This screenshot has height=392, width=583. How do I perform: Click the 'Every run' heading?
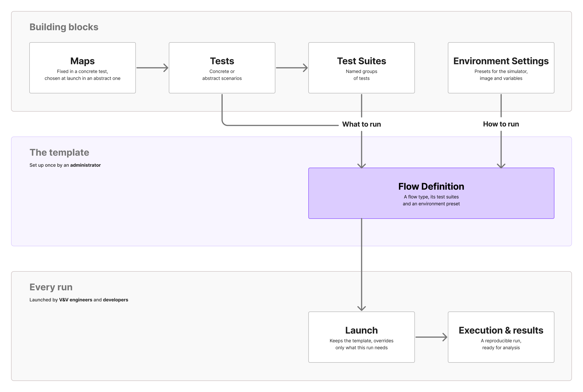pos(51,287)
